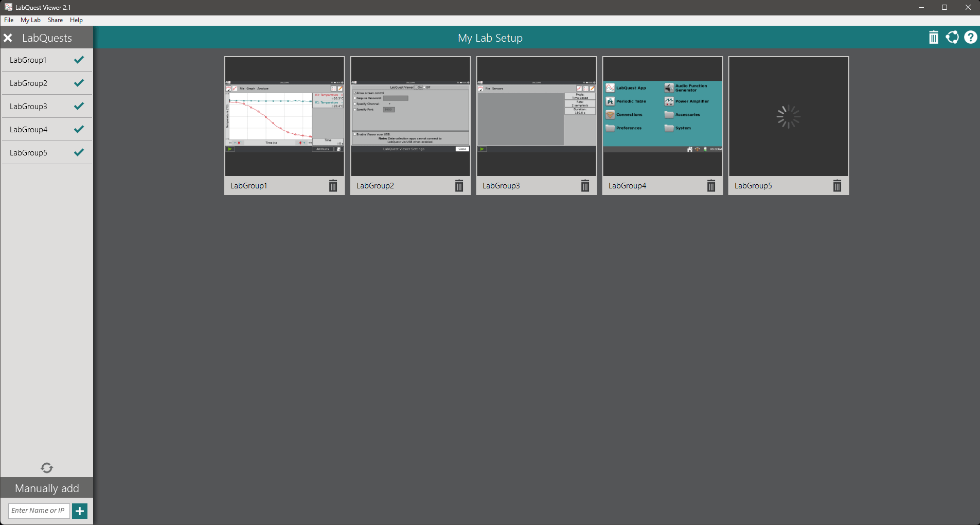Click the LabGroup3 card caption
Image resolution: width=980 pixels, height=525 pixels.
point(501,186)
